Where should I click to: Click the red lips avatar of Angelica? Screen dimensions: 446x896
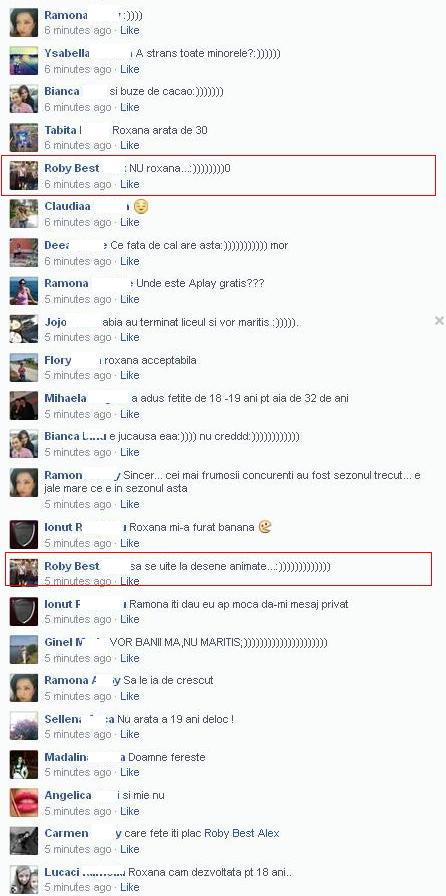pos(24,803)
